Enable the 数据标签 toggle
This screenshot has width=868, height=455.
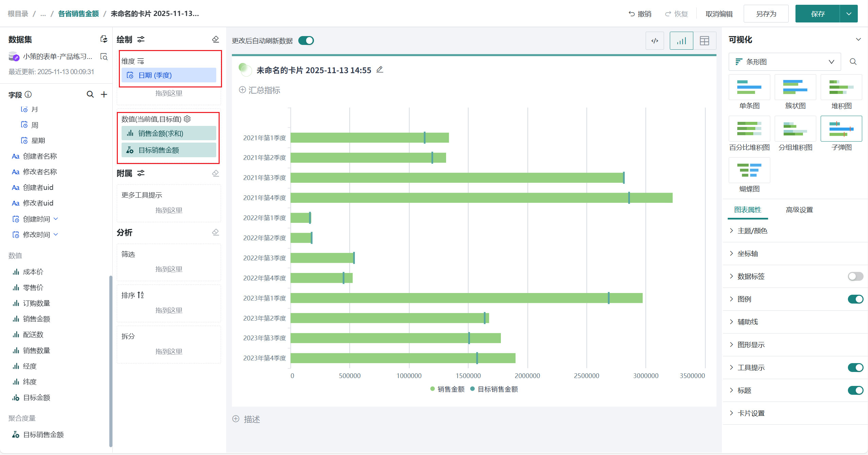point(855,276)
